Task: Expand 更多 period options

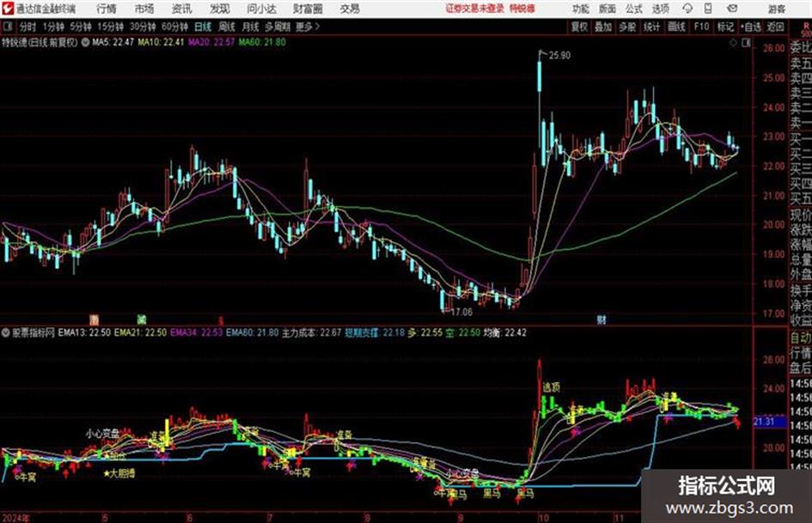Action: pos(307,27)
